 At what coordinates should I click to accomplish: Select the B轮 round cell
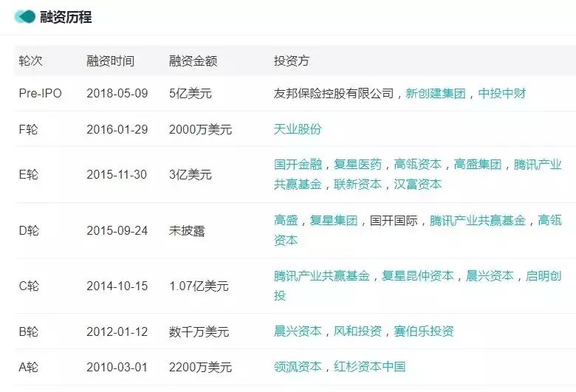[28, 331]
